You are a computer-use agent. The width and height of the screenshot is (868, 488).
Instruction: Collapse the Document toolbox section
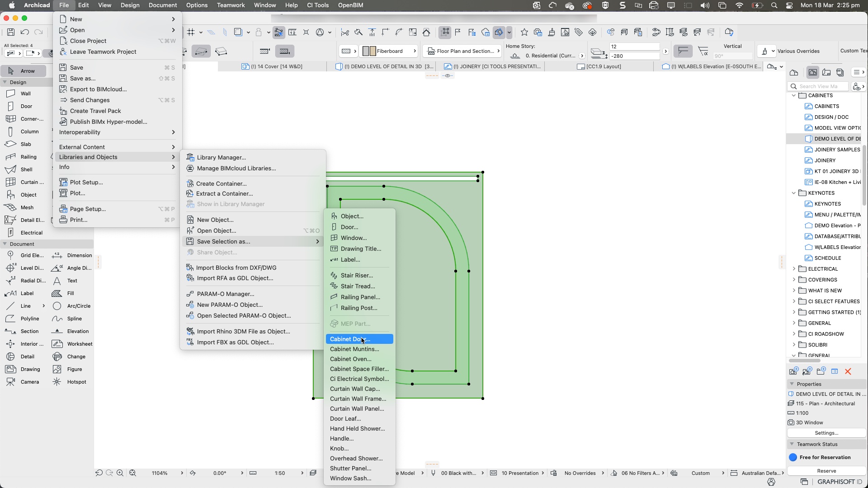5,244
